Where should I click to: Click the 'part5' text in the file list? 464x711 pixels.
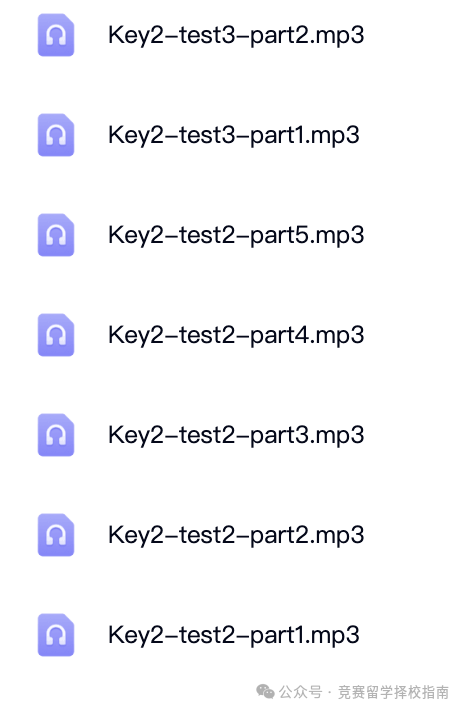pyautogui.click(x=280, y=237)
